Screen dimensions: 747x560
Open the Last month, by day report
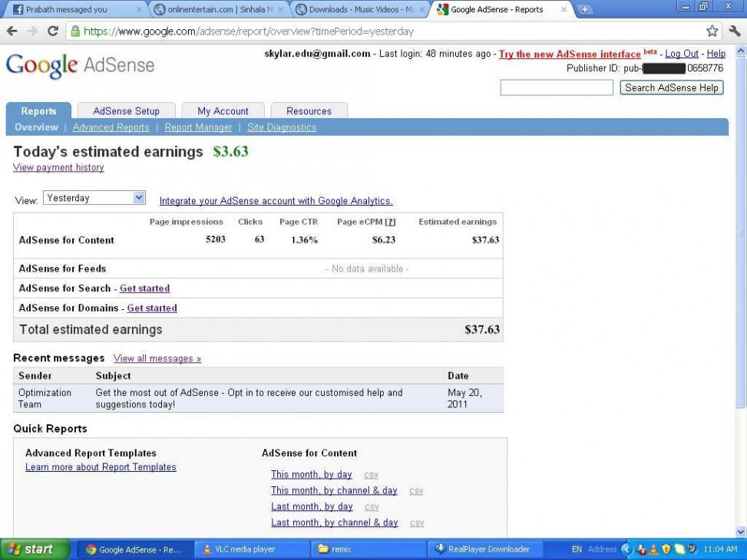[x=312, y=506]
